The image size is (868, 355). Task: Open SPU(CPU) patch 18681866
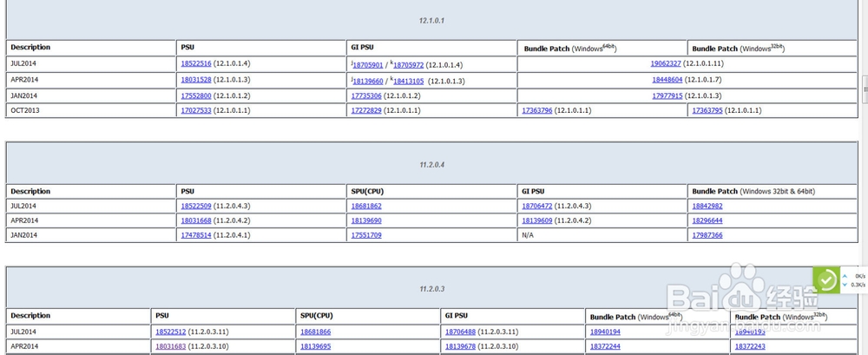(x=316, y=332)
